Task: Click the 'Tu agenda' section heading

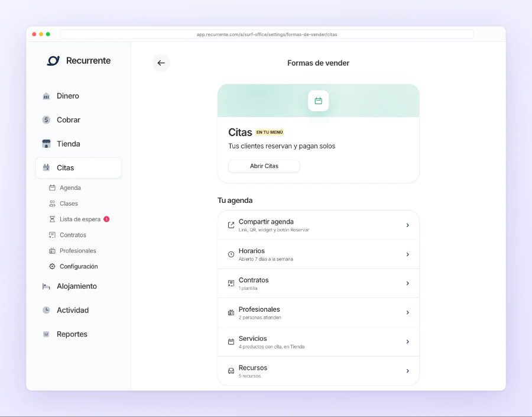Action: (235, 201)
